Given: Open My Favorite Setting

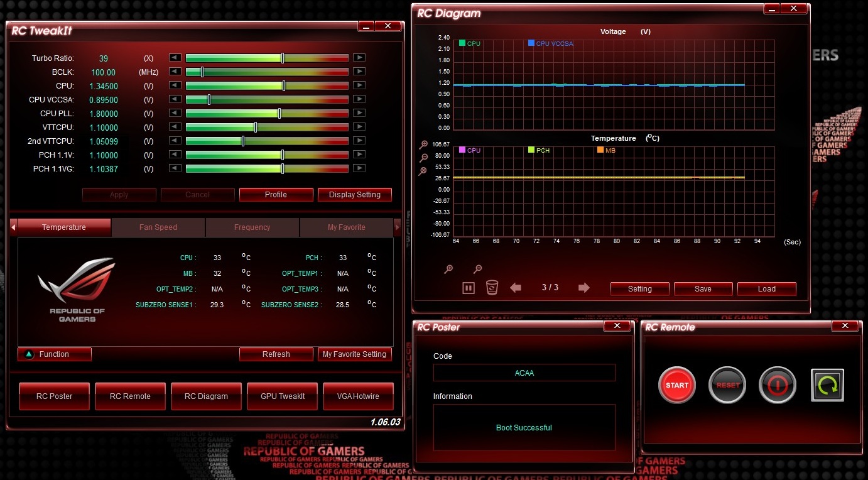Looking at the screenshot, I should [x=355, y=354].
